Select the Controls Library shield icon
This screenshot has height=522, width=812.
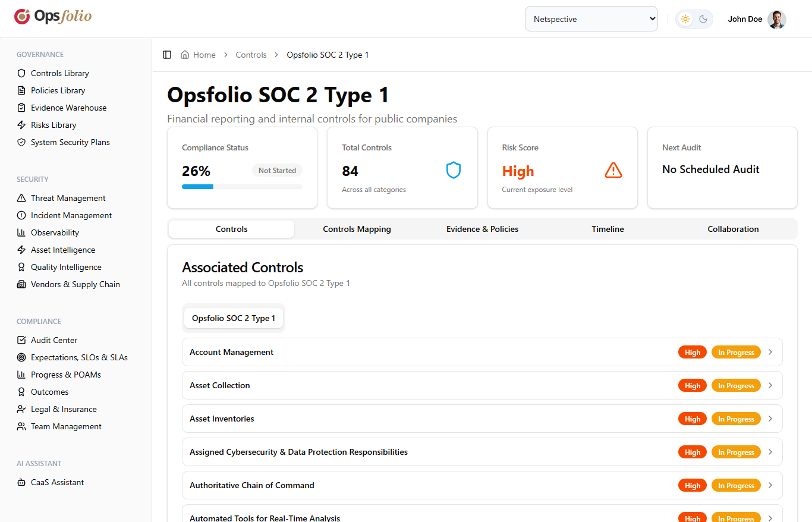pos(21,73)
